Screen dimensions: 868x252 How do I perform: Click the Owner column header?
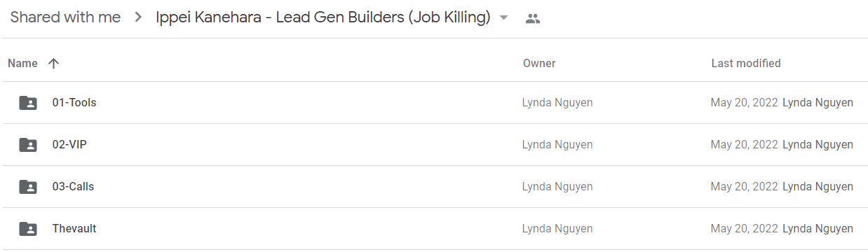coord(539,64)
